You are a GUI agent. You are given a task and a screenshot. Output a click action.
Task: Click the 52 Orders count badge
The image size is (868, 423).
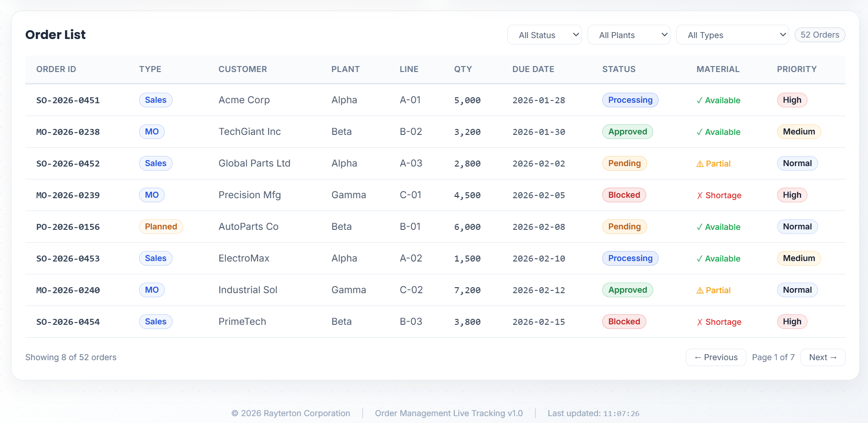[819, 35]
